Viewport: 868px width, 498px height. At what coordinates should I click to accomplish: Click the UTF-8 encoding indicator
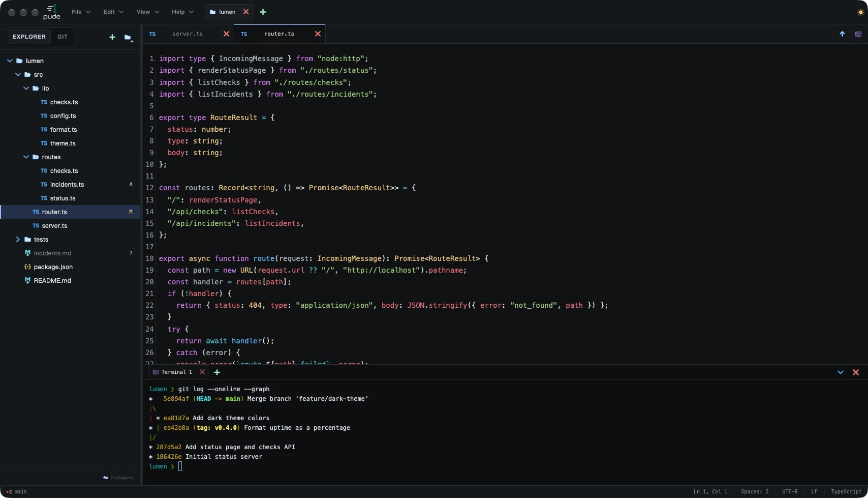[790, 492]
